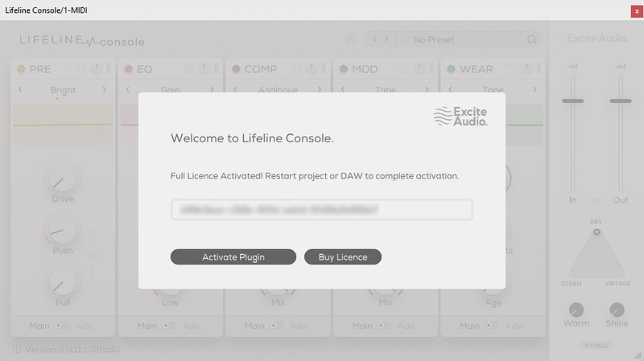Switch WEAR module Main/Adv. toggle

pos(493,326)
